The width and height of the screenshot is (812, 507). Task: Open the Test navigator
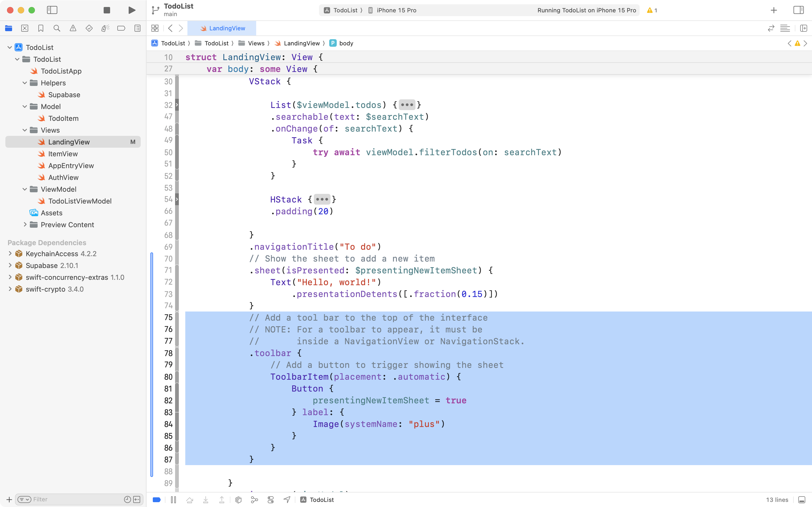point(89,28)
